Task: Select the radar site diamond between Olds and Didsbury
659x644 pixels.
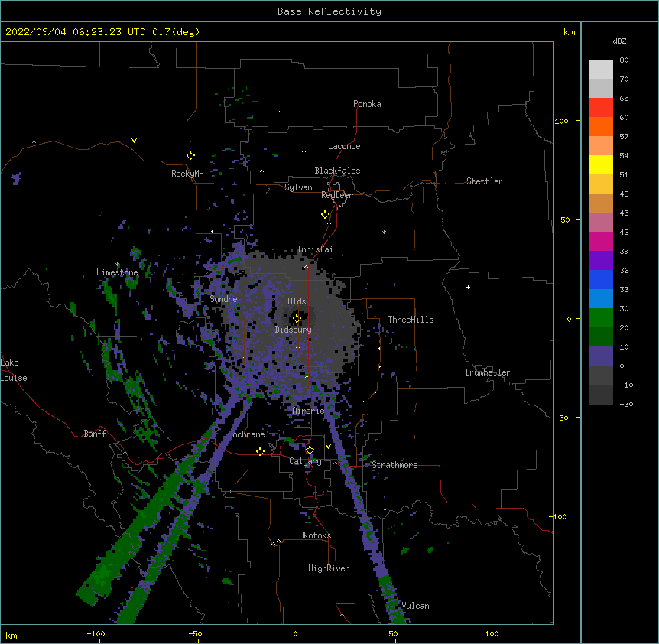Action: coord(297,319)
